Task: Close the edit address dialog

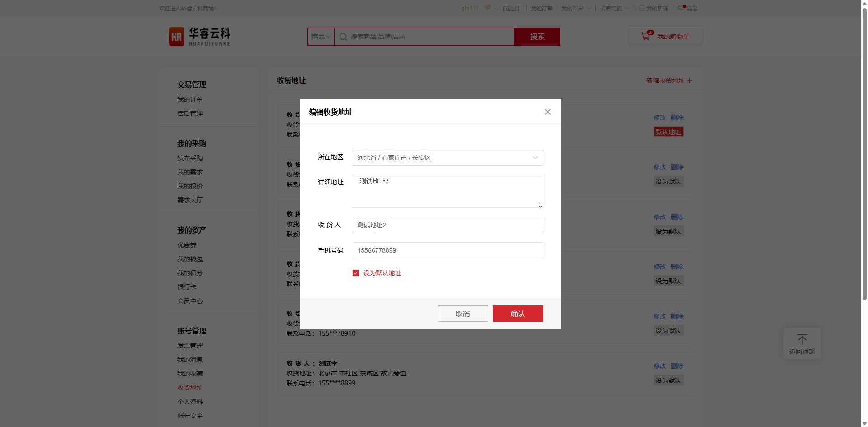Action: coord(547,112)
